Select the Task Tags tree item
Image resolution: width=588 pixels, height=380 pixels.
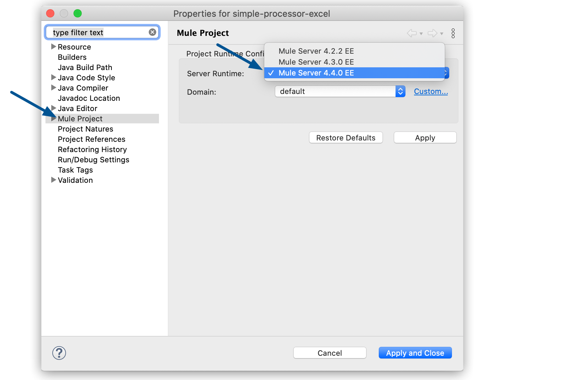pos(75,170)
